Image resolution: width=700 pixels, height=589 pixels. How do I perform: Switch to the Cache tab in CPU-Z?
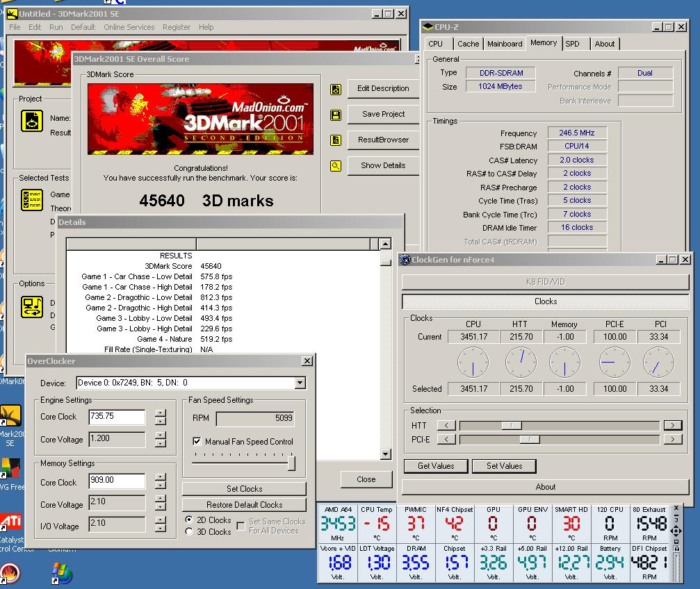click(x=468, y=44)
